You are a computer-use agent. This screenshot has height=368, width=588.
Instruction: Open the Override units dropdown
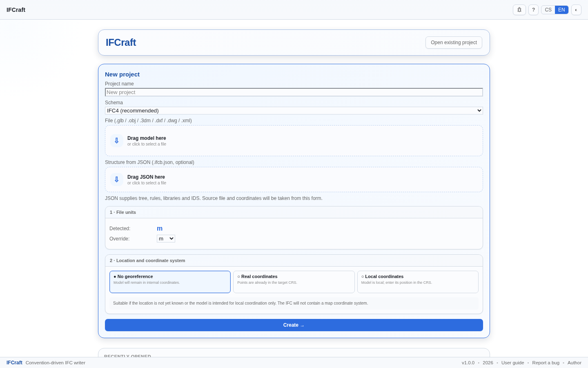click(166, 239)
